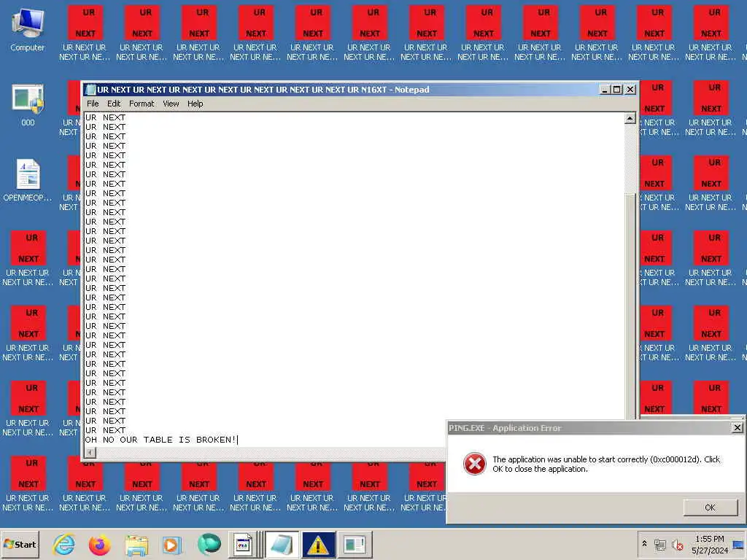Select the OPENMEOP document file icon
Viewport: 747px width, 560px height.
[28, 180]
